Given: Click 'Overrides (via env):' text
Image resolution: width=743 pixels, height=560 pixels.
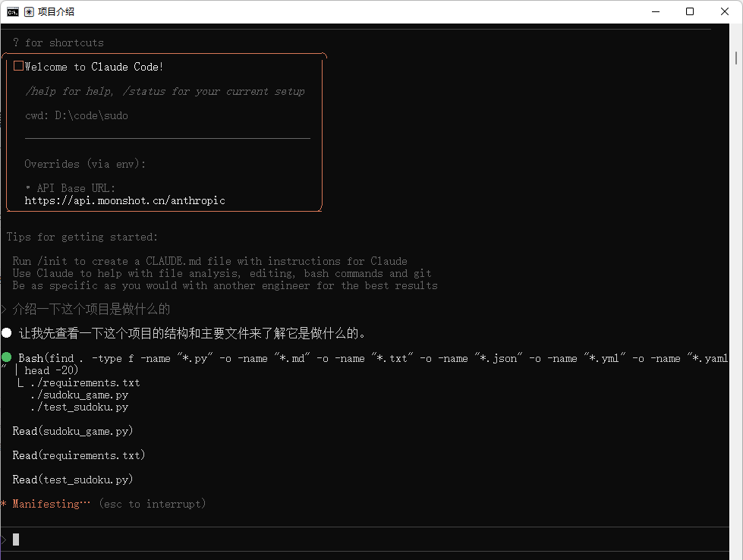Looking at the screenshot, I should pos(85,164).
